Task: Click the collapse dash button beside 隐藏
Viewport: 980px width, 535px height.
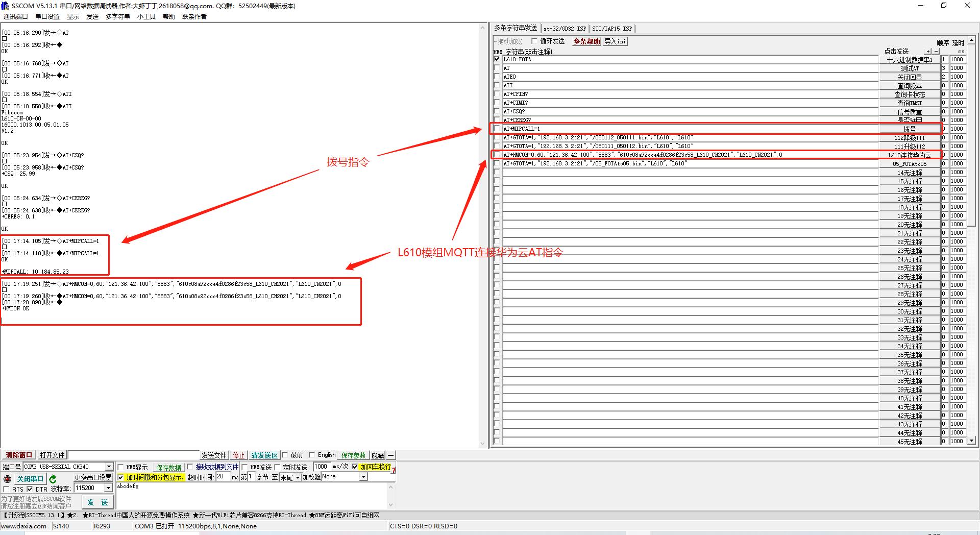Action: point(391,455)
